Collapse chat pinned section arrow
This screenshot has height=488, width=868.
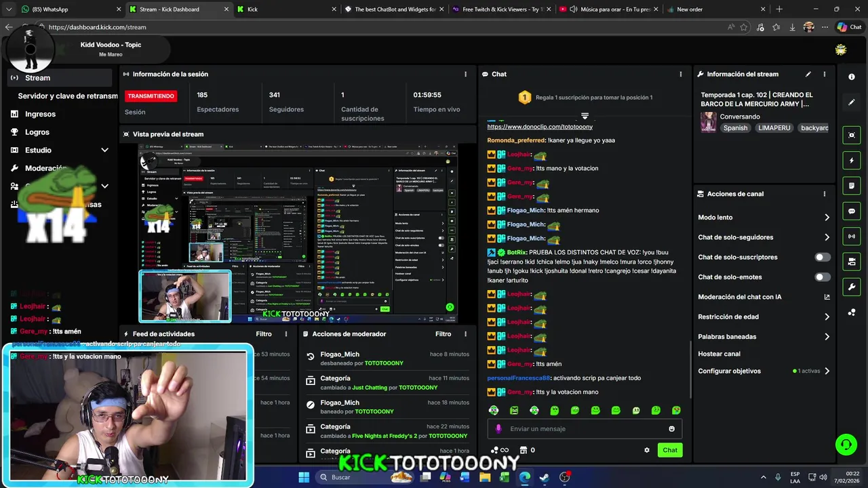coord(585,116)
